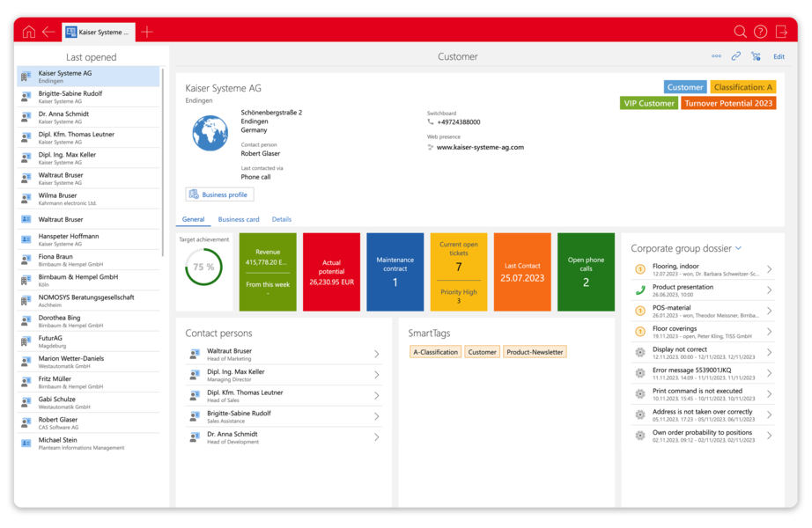The height and width of the screenshot is (528, 812).
Task: Click the 75 % target achievement gauge
Action: [203, 268]
